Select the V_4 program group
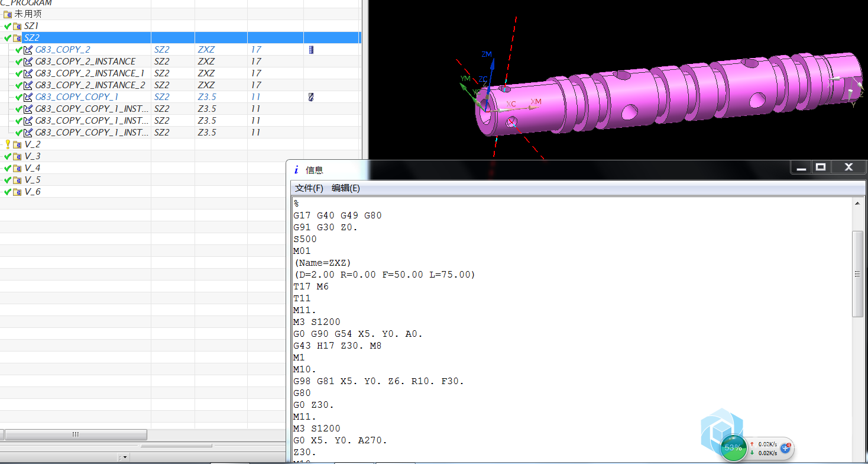The height and width of the screenshot is (464, 868). pos(33,168)
